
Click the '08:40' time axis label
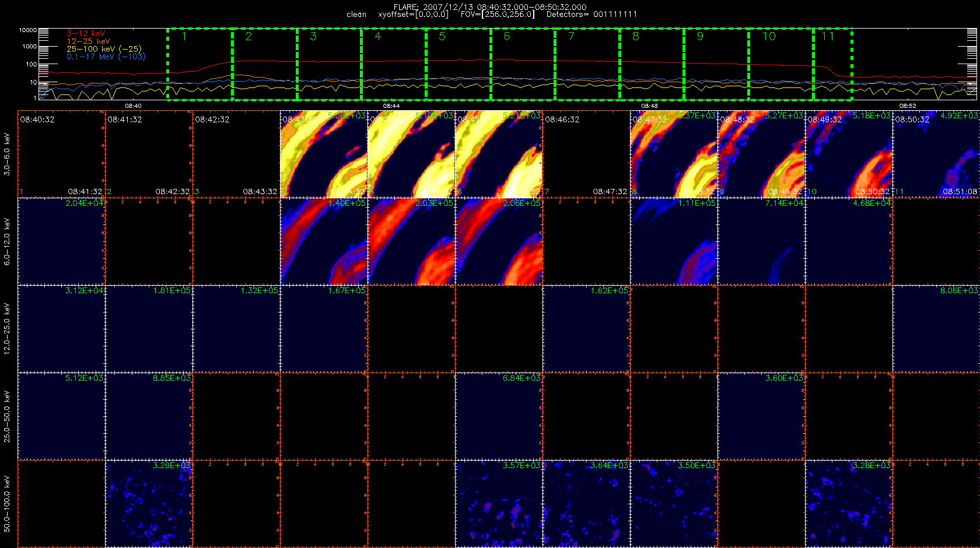[x=133, y=106]
